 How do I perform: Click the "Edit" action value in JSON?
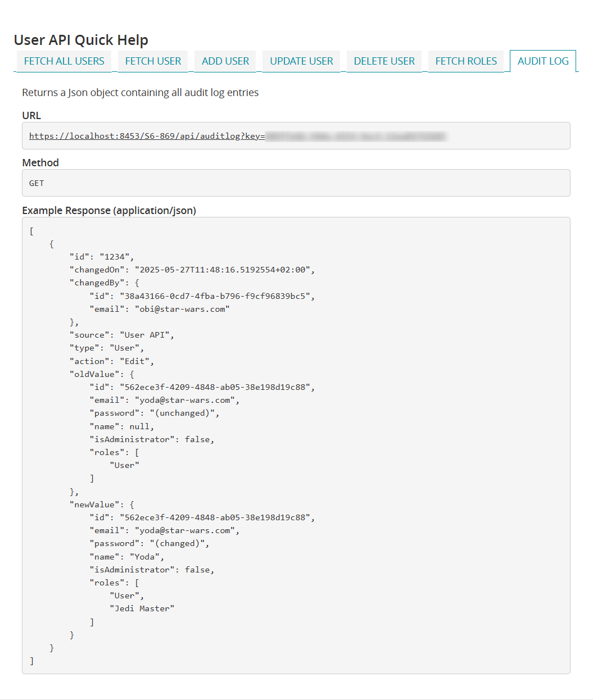(136, 361)
